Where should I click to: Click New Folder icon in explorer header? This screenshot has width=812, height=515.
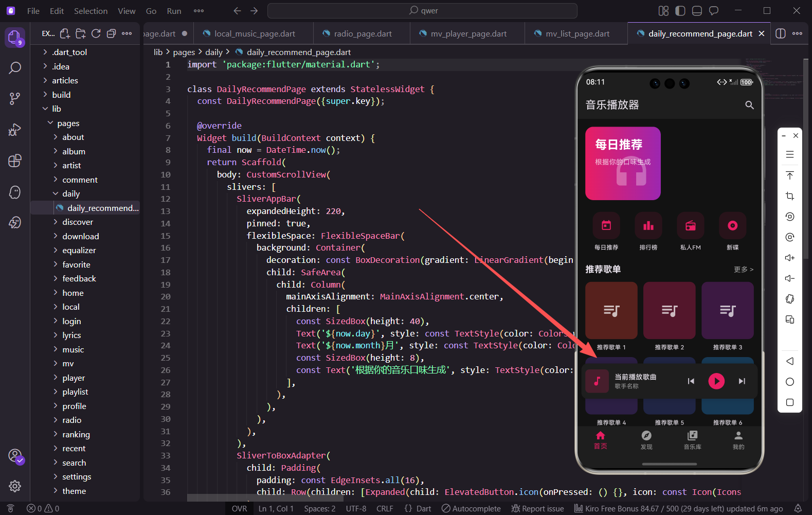(80, 33)
